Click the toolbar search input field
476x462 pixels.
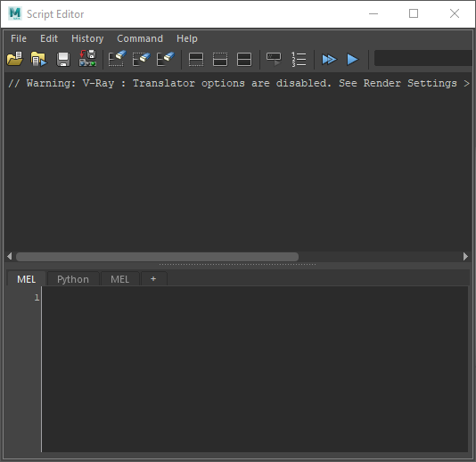click(423, 58)
